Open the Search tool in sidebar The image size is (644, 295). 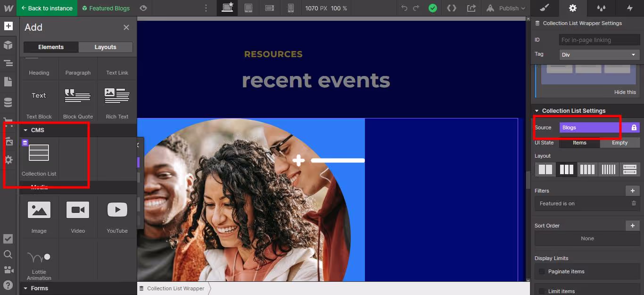[x=8, y=254]
